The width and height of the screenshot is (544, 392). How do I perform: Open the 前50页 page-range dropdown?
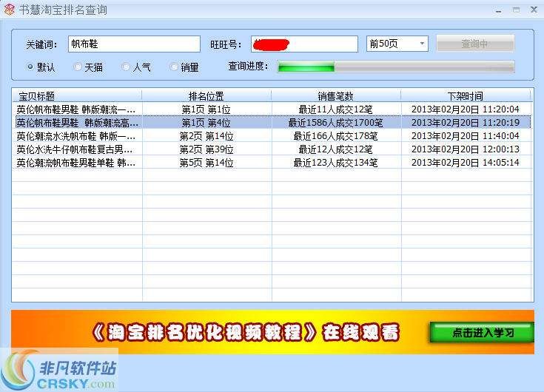pos(397,44)
